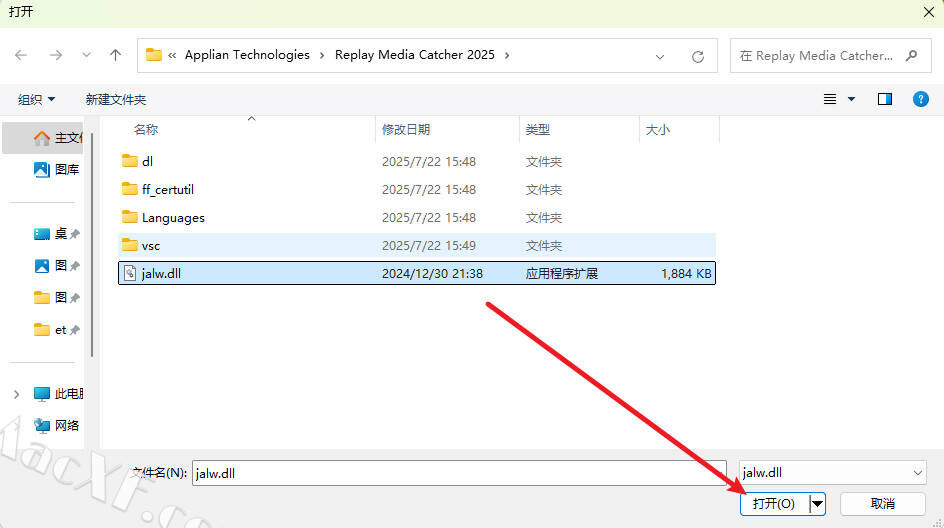Click the dl folder icon
Image resolution: width=944 pixels, height=528 pixels.
129,160
